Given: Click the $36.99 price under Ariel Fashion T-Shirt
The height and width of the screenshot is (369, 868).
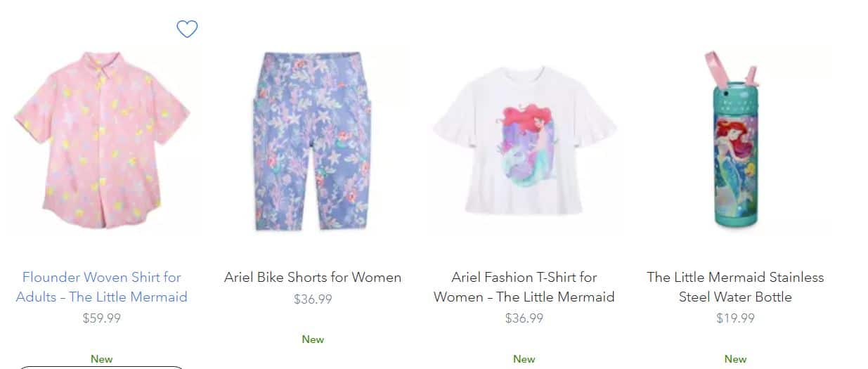Looking at the screenshot, I should click(x=524, y=318).
